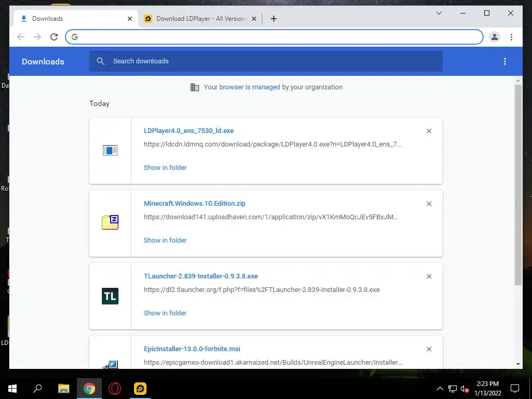Focus the Search downloads field
Screen dimensions: 532x399
pyautogui.click(x=266, y=61)
